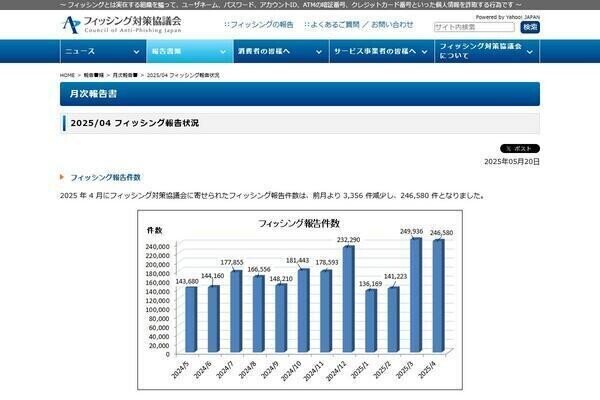Open the highlighted 報告書類 menu
Screen dimensions: 600x400
click(x=190, y=51)
